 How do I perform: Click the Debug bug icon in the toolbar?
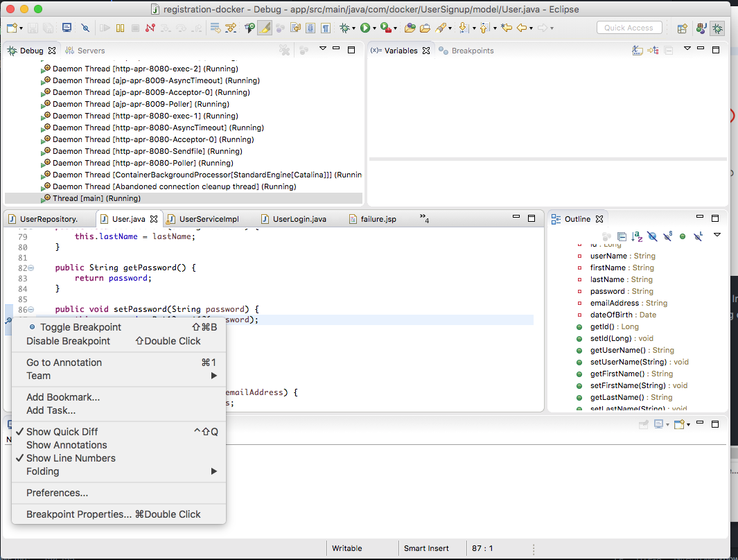(x=344, y=28)
